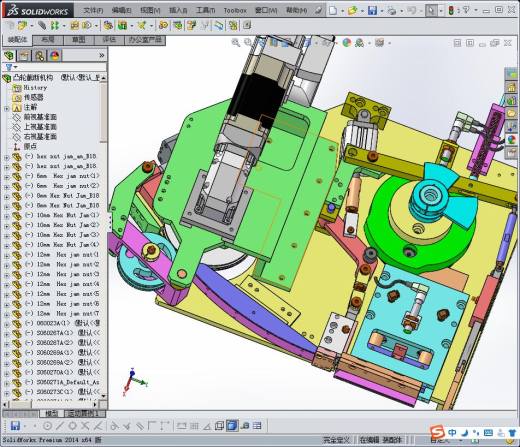
Task: Select the 上视基准面 plane
Action: pos(40,127)
